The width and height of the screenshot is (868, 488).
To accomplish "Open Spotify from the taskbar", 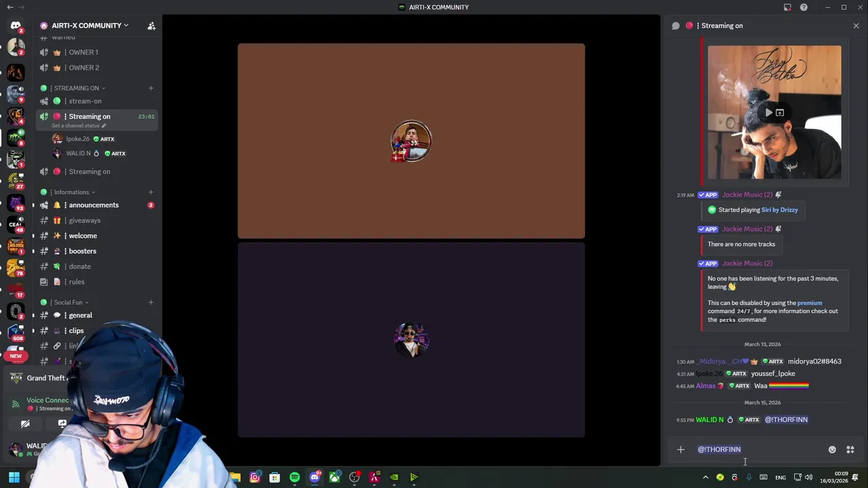I will [294, 477].
